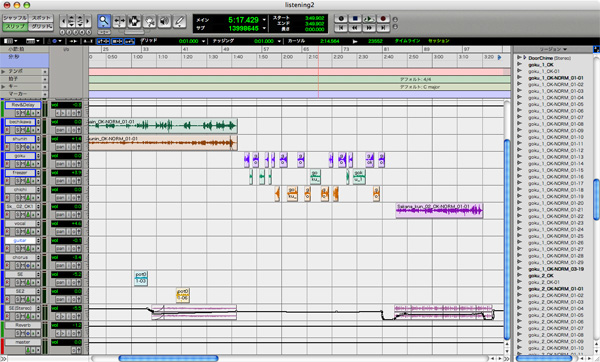This screenshot has width=600, height=362.
Task: Select the master track name
Action: click(23, 342)
